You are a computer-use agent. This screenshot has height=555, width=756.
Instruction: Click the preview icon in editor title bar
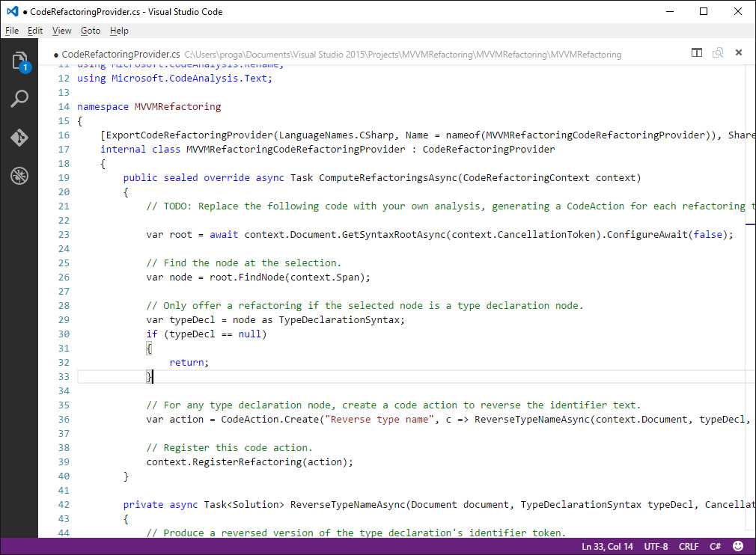[717, 53]
